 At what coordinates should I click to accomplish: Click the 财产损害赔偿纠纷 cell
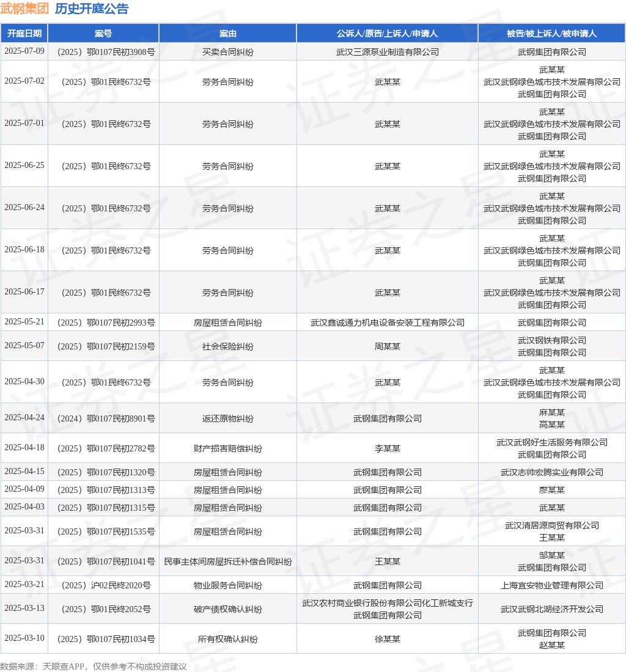[x=227, y=448]
